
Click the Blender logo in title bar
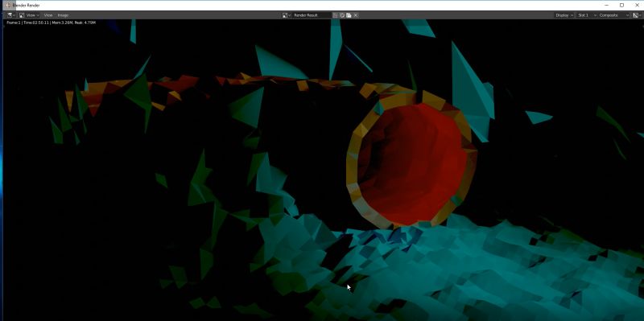pyautogui.click(x=8, y=6)
